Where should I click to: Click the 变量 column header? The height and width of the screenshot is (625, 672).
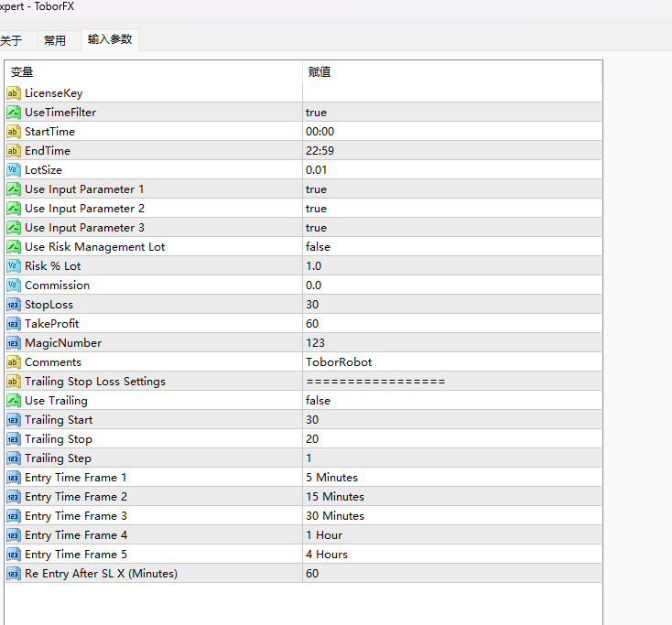[x=22, y=72]
